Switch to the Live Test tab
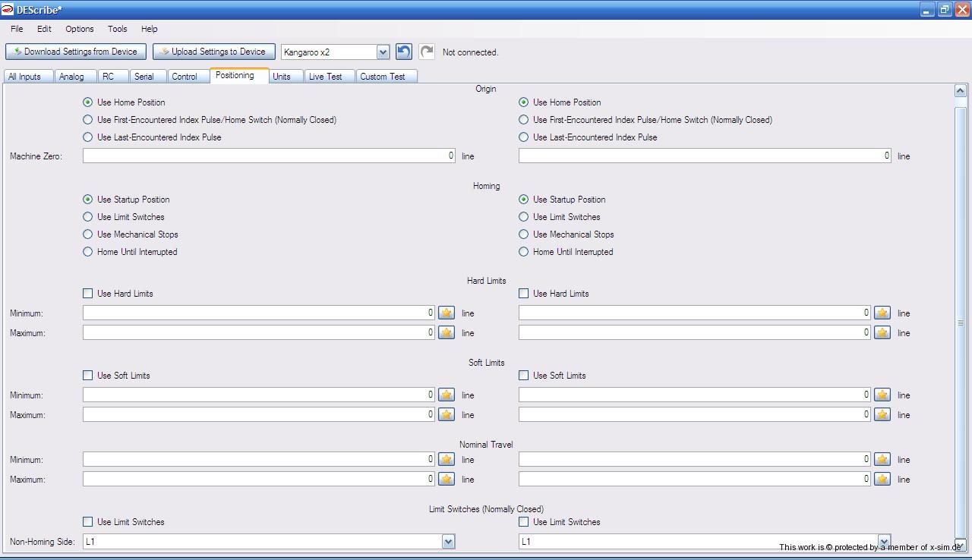The height and width of the screenshot is (560, 972). click(x=325, y=77)
